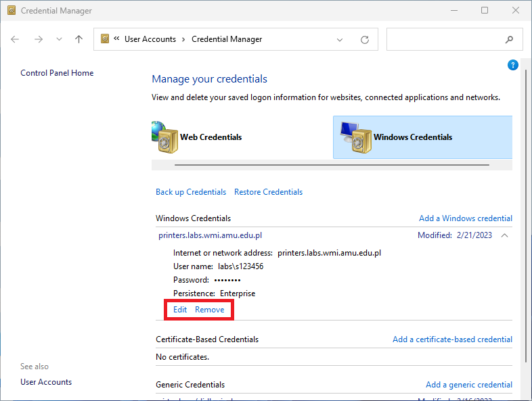The width and height of the screenshot is (532, 401).
Task: Open the User Accounts breadcrumb
Action: (150, 39)
